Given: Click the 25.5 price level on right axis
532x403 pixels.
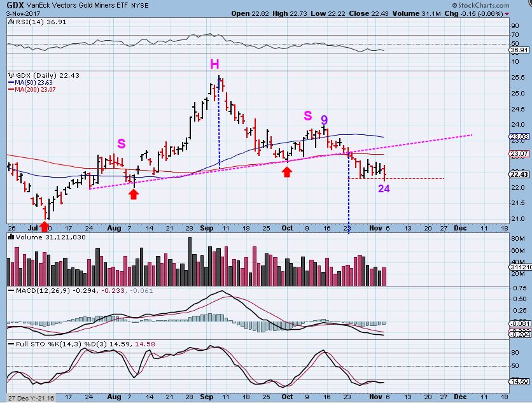Looking at the screenshot, I should coord(518,78).
